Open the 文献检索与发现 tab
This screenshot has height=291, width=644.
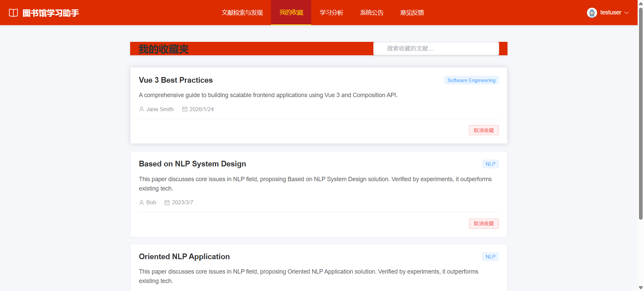[x=242, y=13]
